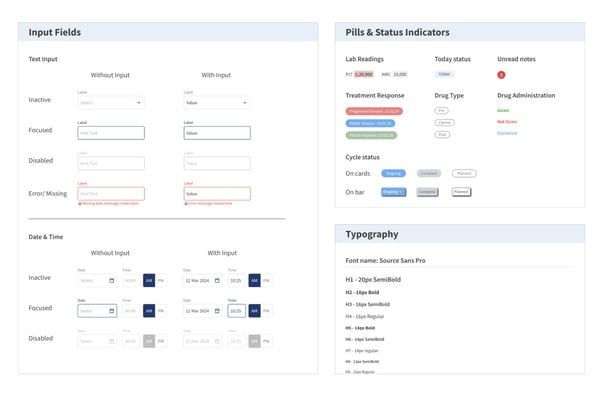Toggle PM in inactive filled time row

(x=266, y=280)
